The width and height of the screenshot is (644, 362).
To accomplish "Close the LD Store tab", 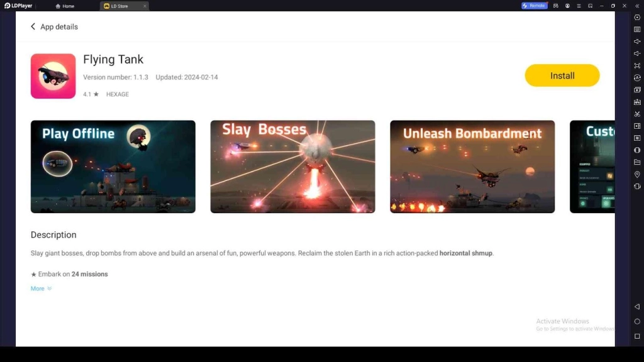I will pyautogui.click(x=145, y=6).
